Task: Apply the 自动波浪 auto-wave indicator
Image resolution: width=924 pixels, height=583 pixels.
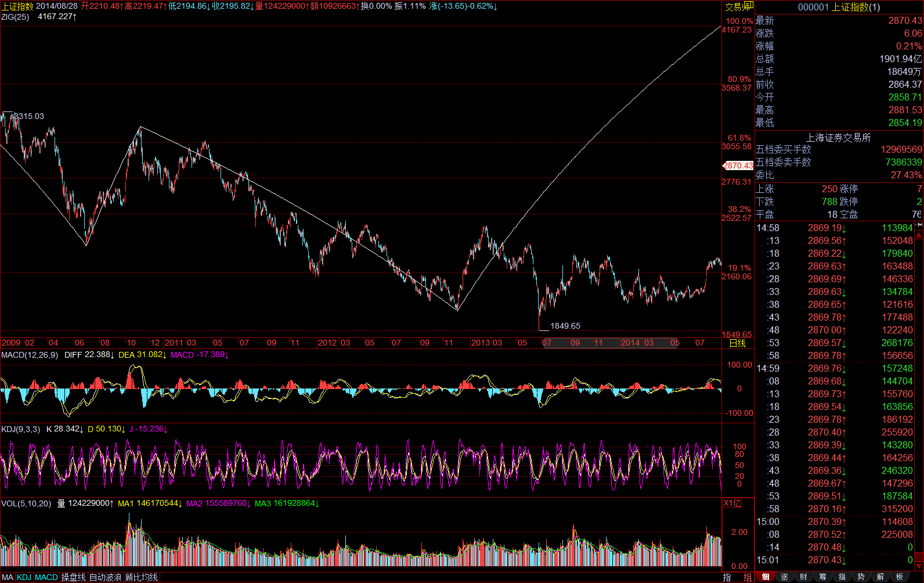Action: click(x=105, y=577)
